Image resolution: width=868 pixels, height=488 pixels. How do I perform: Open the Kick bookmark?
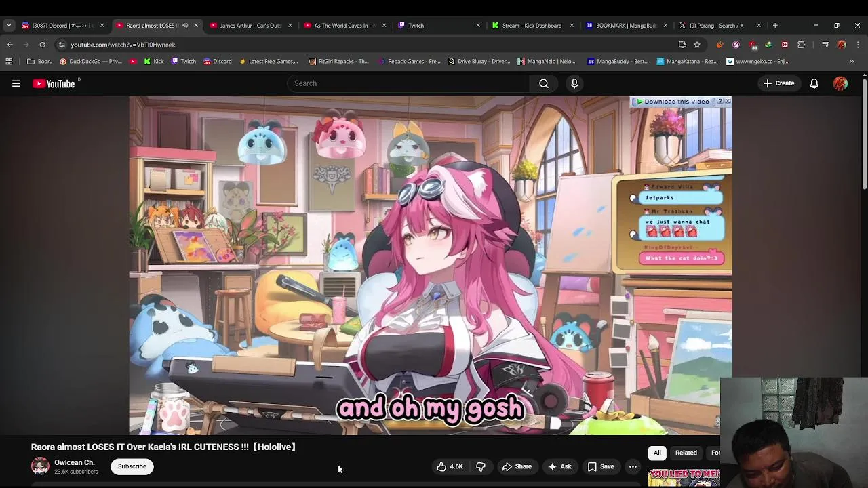pyautogui.click(x=154, y=61)
